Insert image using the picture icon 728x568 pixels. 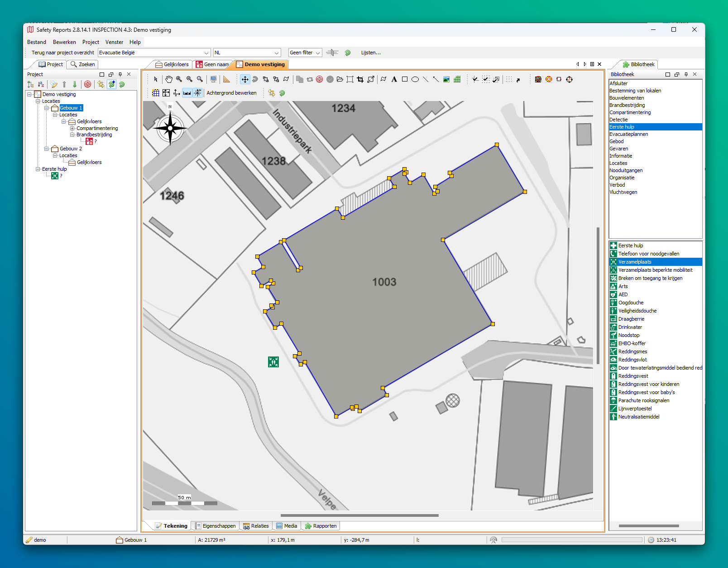coord(446,79)
